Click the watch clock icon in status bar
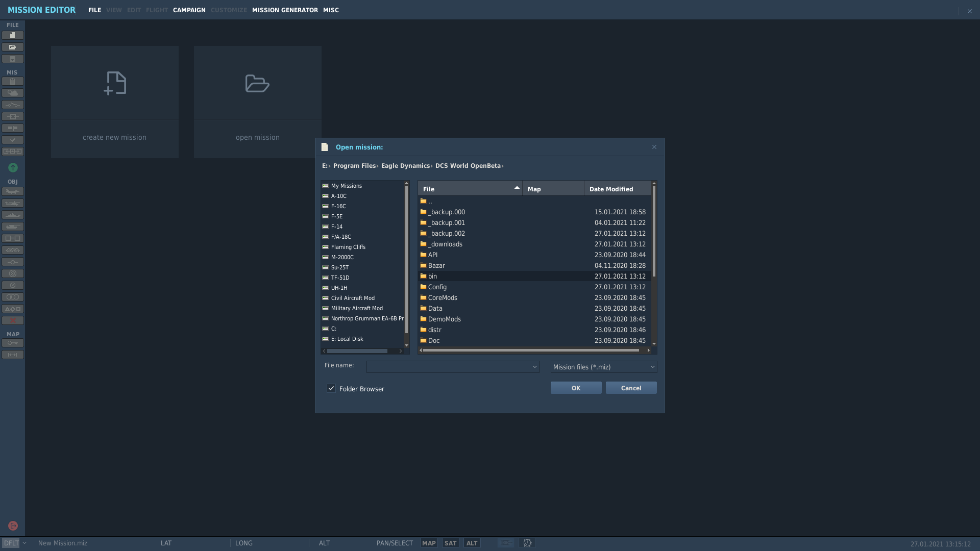 pos(527,543)
